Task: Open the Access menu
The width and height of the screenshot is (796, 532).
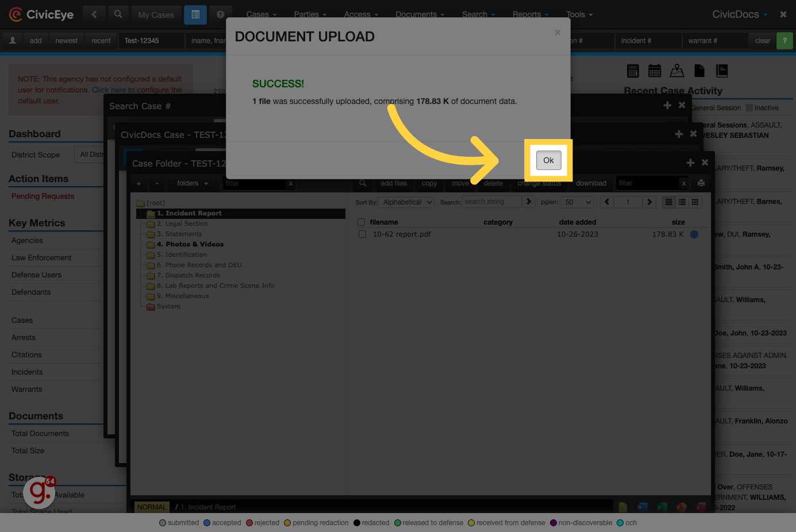Action: tap(361, 14)
